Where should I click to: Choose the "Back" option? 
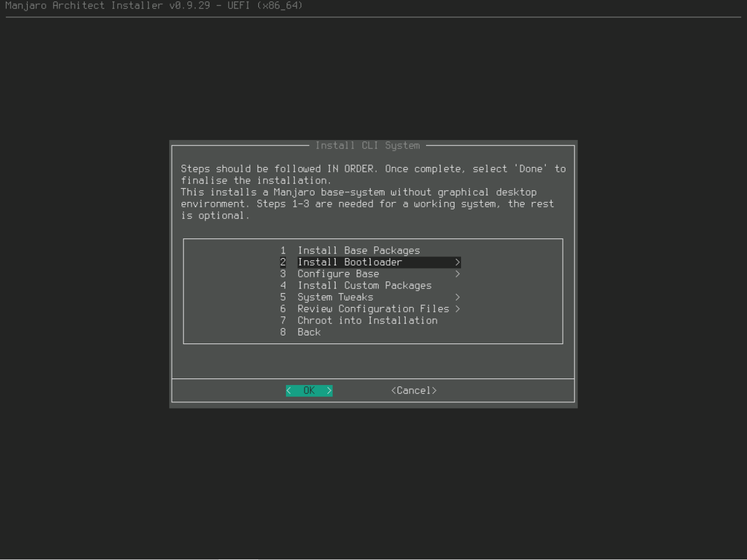tap(308, 332)
